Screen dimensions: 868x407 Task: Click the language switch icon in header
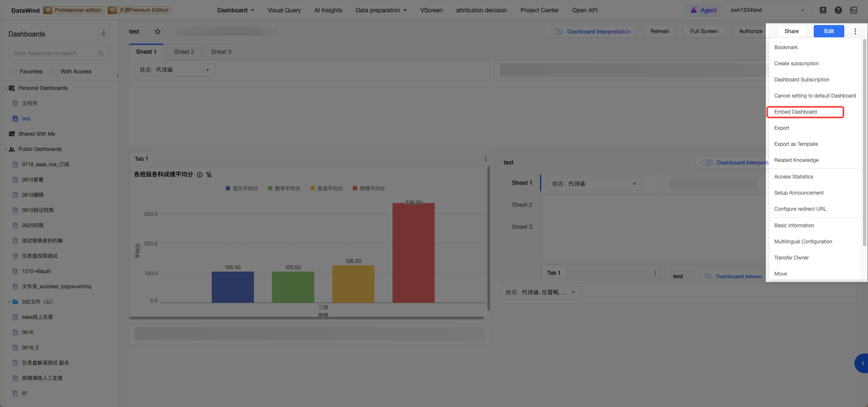pos(853,10)
